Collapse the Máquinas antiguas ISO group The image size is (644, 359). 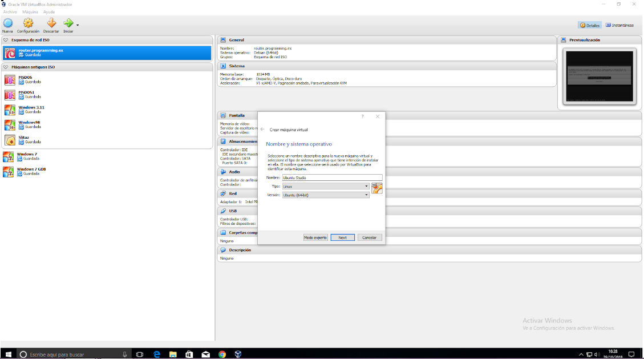[x=6, y=67]
